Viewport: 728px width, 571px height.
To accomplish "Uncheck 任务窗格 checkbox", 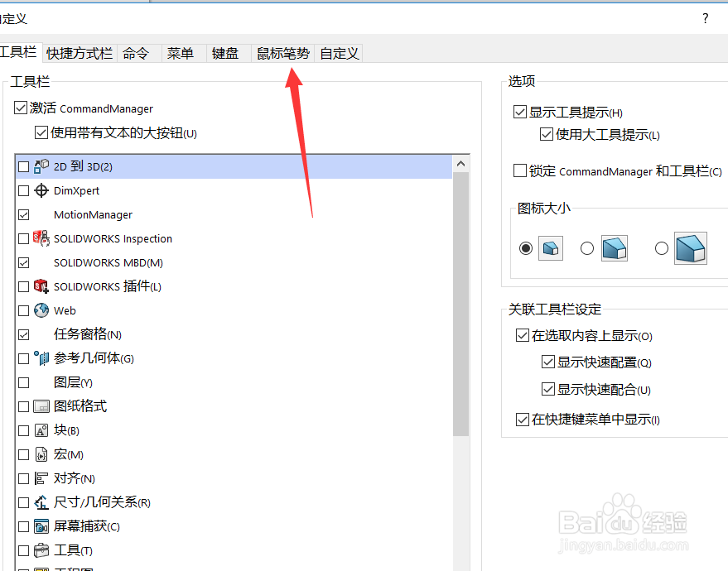I will coord(24,334).
